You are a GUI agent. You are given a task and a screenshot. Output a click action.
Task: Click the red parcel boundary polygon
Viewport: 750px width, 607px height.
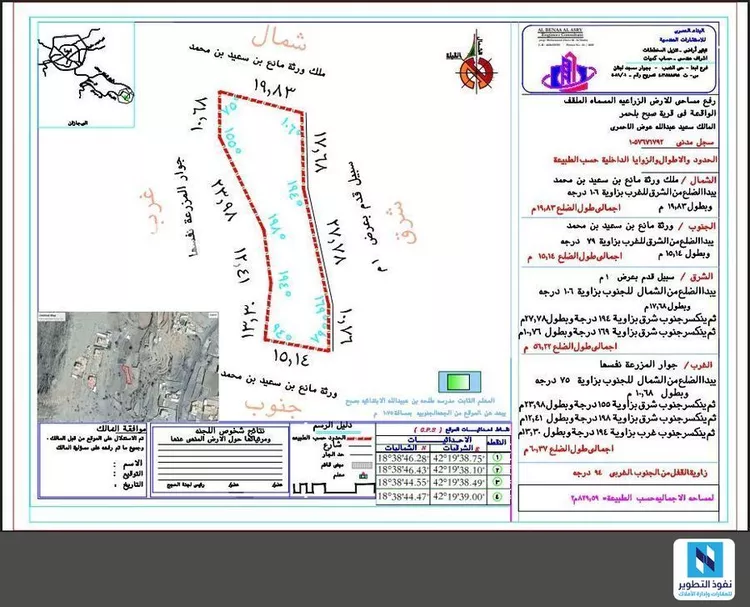pyautogui.click(x=277, y=220)
